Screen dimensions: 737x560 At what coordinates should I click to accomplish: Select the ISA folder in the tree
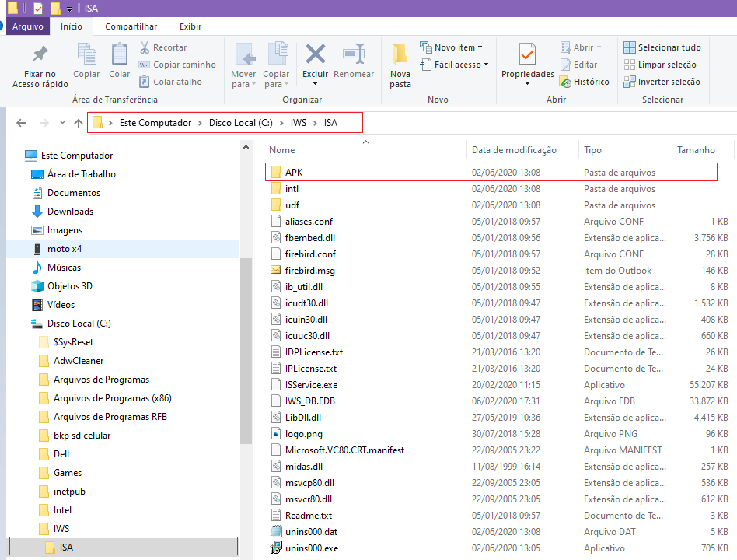pyautogui.click(x=124, y=548)
